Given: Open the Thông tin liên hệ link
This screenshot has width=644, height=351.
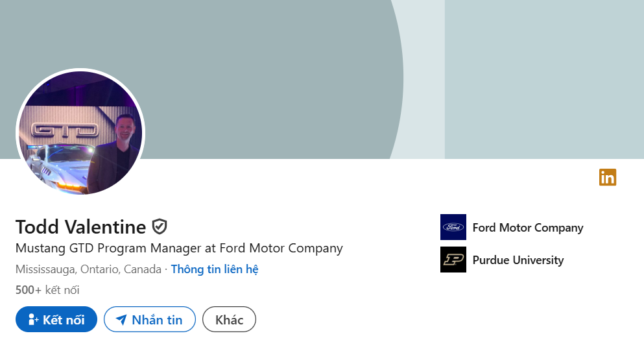Looking at the screenshot, I should [x=215, y=269].
